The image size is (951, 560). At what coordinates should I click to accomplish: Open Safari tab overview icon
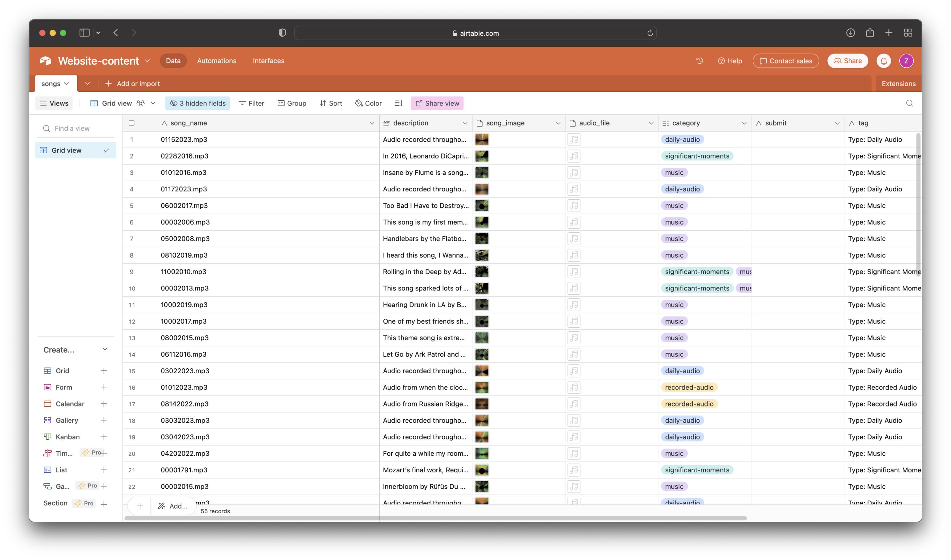908,33
